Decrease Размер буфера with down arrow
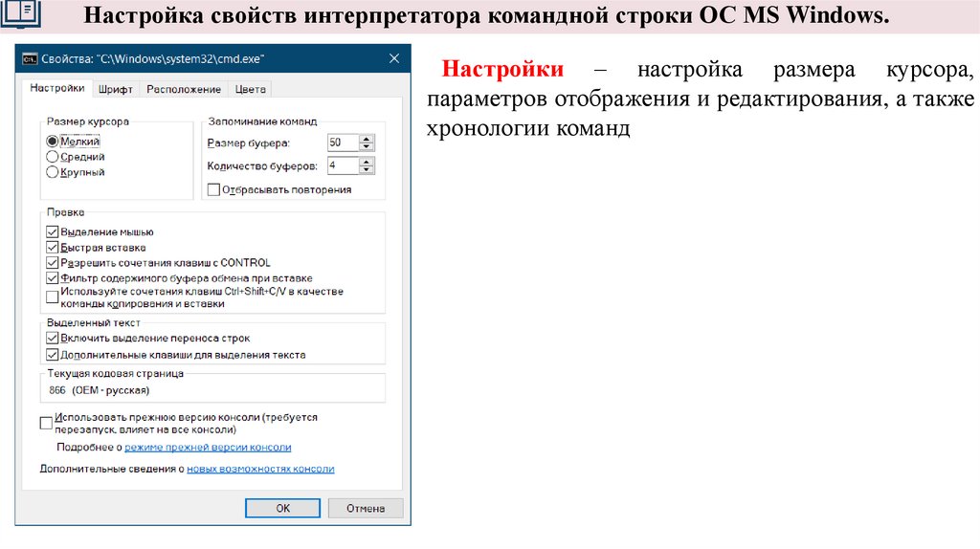This screenshot has width=980, height=549. point(367,146)
